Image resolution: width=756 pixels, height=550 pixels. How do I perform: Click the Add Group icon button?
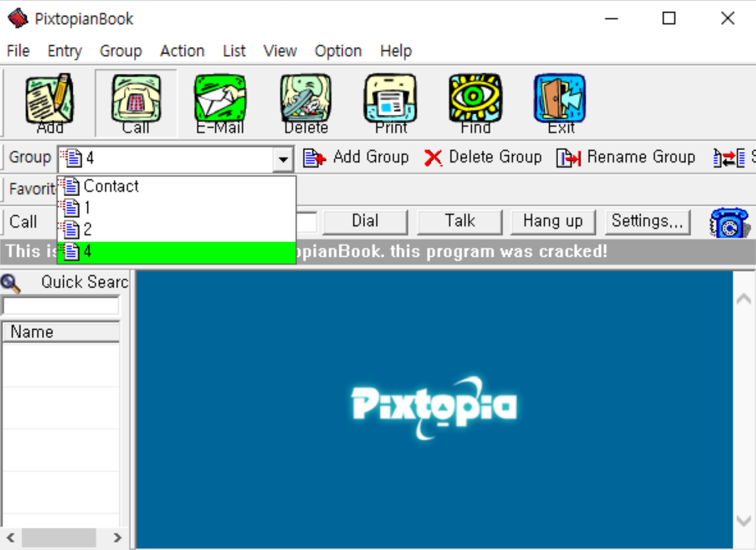tap(356, 157)
